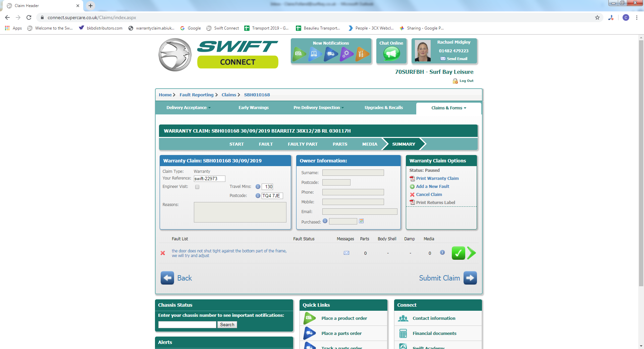Viewport: 644px width, 349px height.
Task: Click the Travel Mins input field
Action: tap(267, 187)
